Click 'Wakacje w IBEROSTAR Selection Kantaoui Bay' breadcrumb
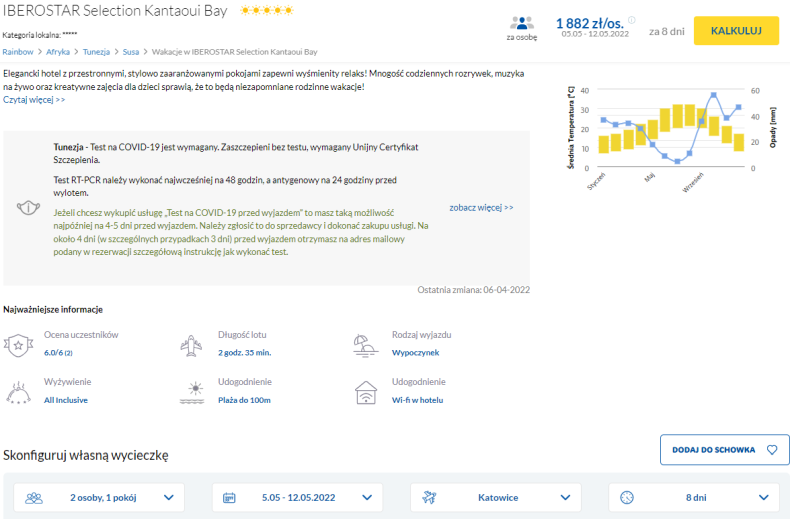 click(234, 52)
